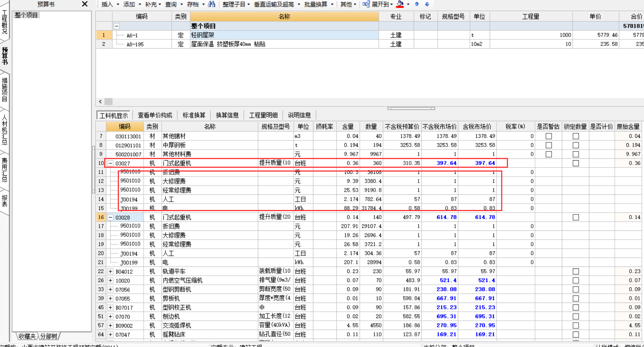Toggle 是否暂估 checkbox for 其他材料费
644x347 pixels.
pos(548,154)
